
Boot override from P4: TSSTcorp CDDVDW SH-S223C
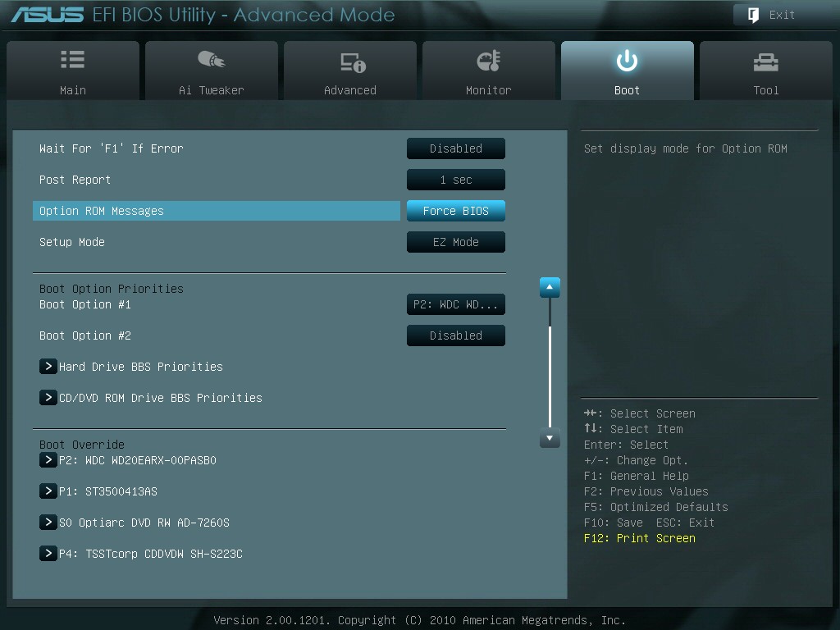[151, 554]
